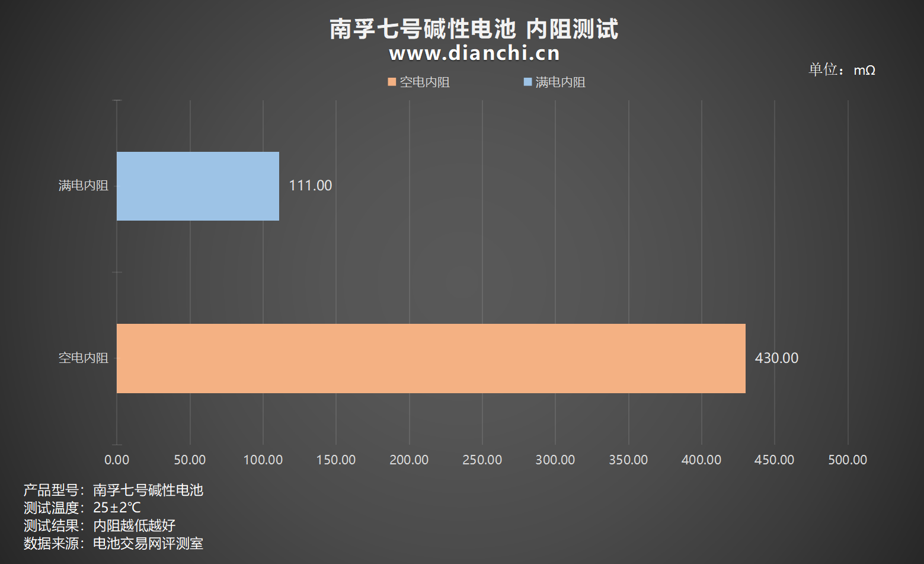Select the blue 满电内阻 bar
924x564 pixels.
click(198, 186)
